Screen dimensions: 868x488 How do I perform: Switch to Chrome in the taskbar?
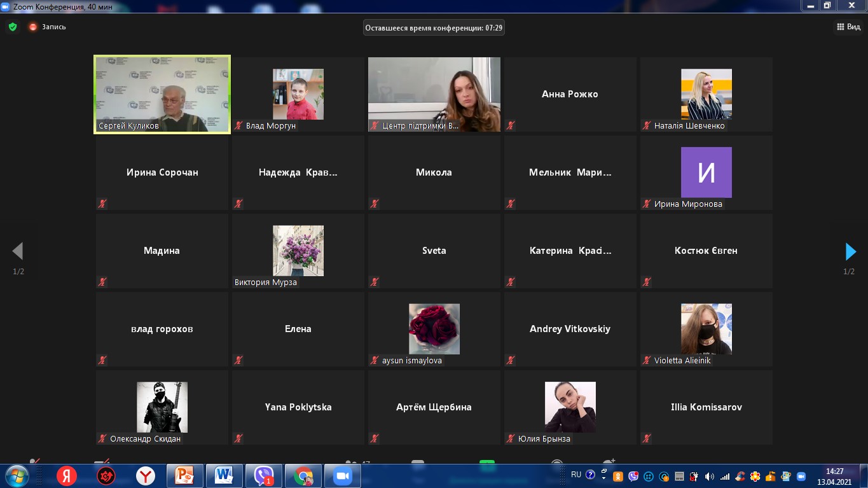303,476
